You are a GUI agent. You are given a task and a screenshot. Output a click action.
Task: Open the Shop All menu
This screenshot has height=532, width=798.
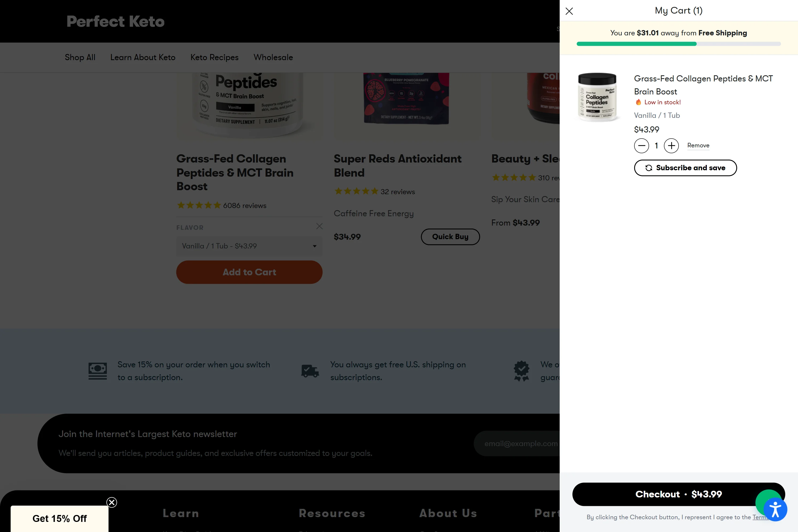pyautogui.click(x=80, y=57)
